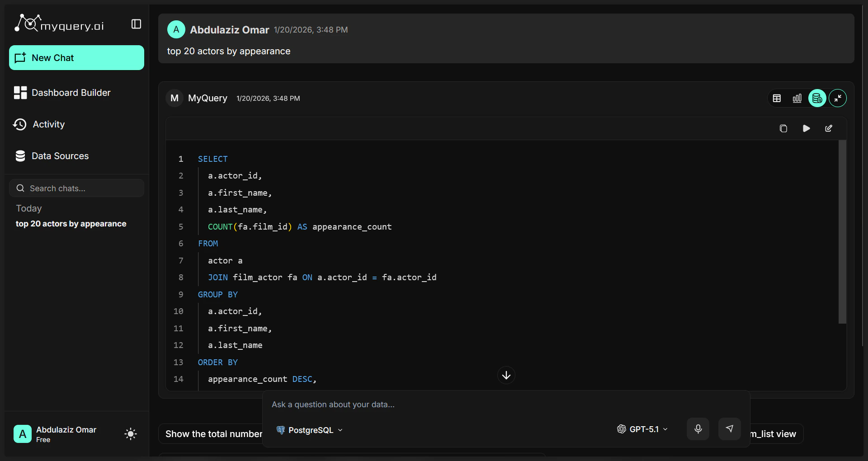
Task: Focus the 'Ask a question' input
Action: pyautogui.click(x=506, y=405)
